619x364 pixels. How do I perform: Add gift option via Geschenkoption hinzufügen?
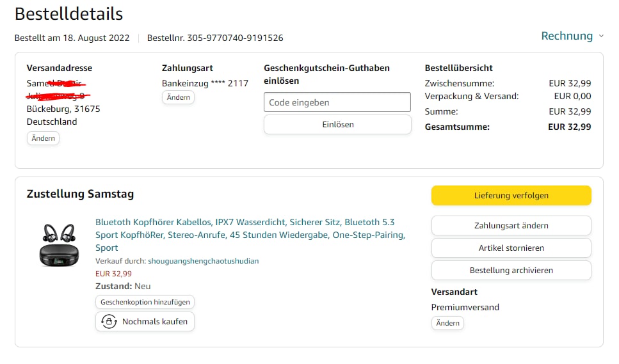(145, 302)
